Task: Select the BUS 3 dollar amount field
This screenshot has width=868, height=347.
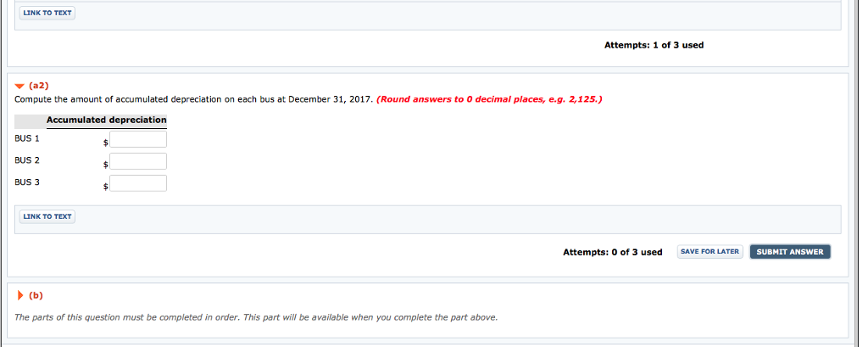Action: [x=138, y=183]
